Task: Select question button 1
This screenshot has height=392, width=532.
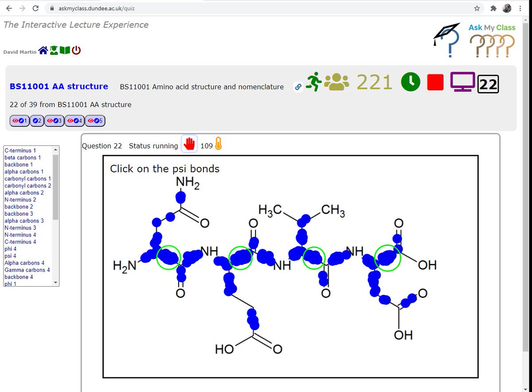Action: pos(20,120)
